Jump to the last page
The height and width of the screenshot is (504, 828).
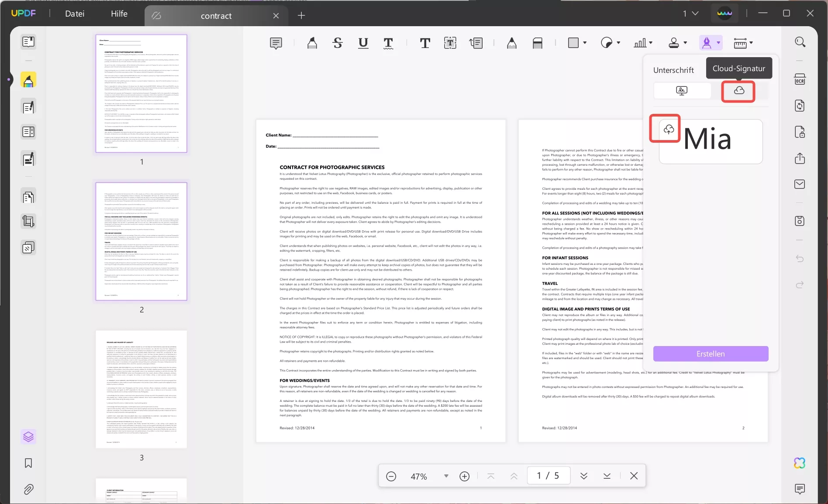pyautogui.click(x=607, y=476)
